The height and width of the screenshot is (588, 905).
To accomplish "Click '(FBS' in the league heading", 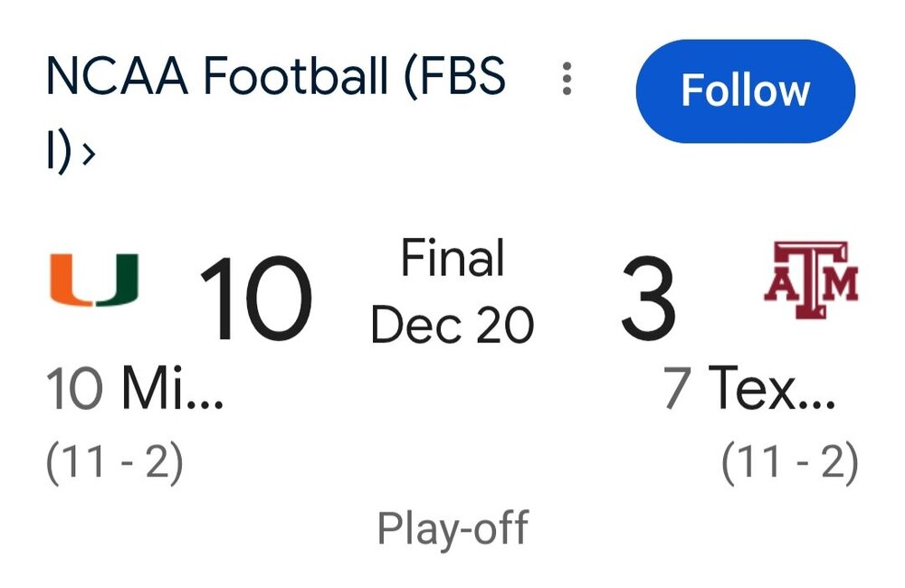I will 452,78.
